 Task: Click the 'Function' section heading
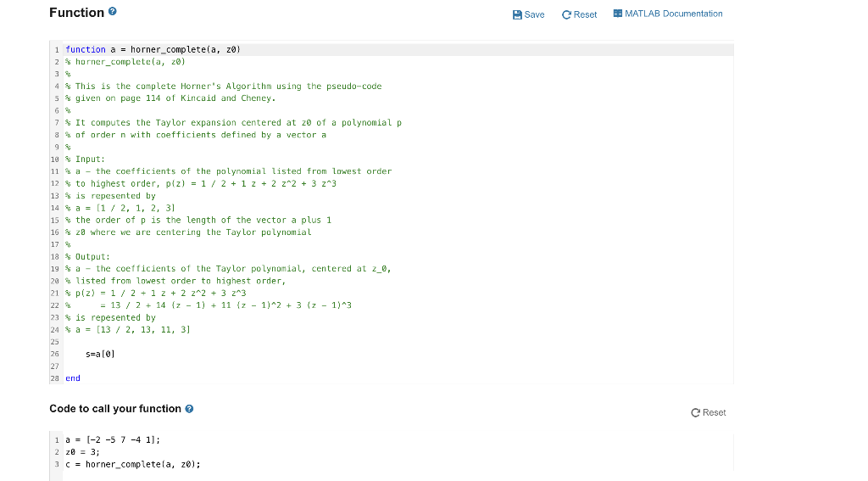[76, 13]
